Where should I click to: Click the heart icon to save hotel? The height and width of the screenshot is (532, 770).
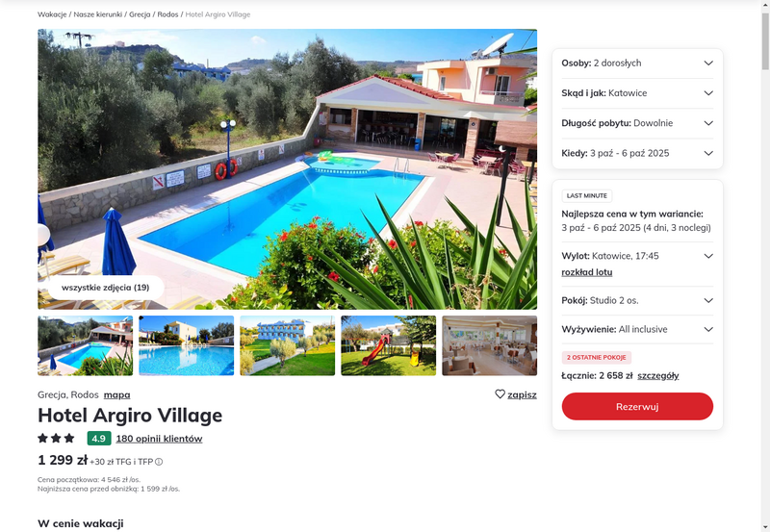(500, 394)
